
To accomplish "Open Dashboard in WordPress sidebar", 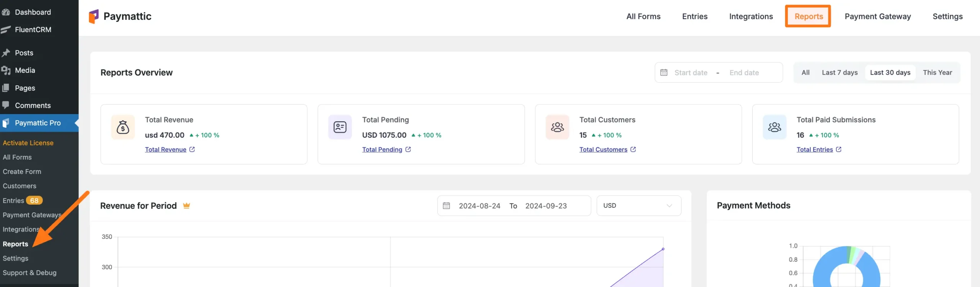I will coord(33,12).
